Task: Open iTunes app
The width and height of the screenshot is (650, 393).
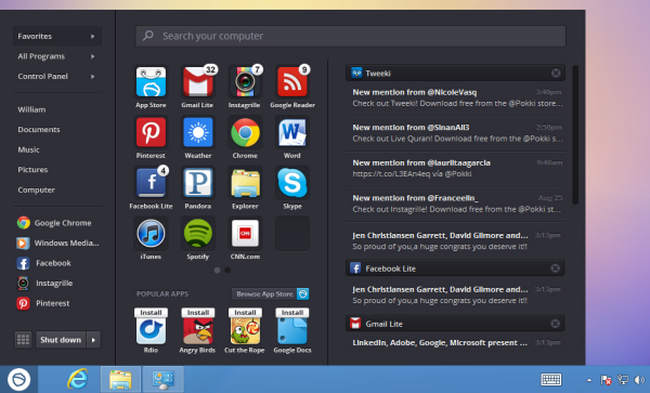Action: coord(151,233)
